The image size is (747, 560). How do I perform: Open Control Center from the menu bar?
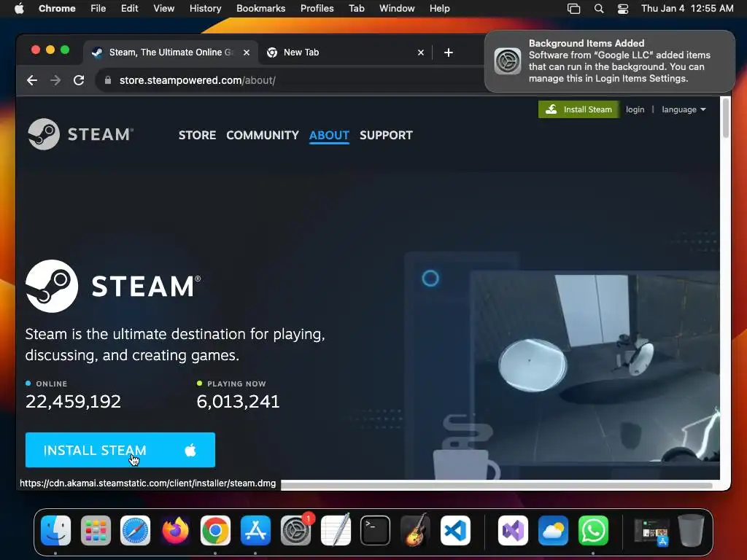(x=623, y=9)
